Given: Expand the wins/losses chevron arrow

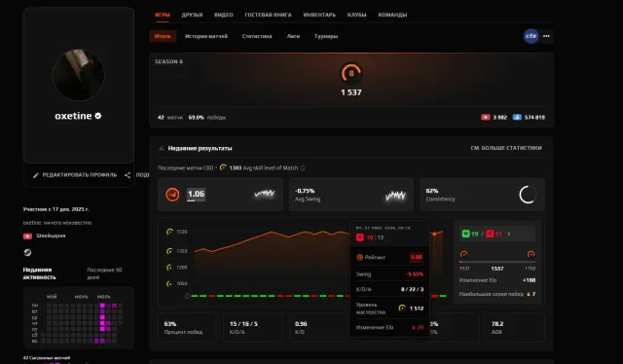Looking at the screenshot, I should [509, 234].
